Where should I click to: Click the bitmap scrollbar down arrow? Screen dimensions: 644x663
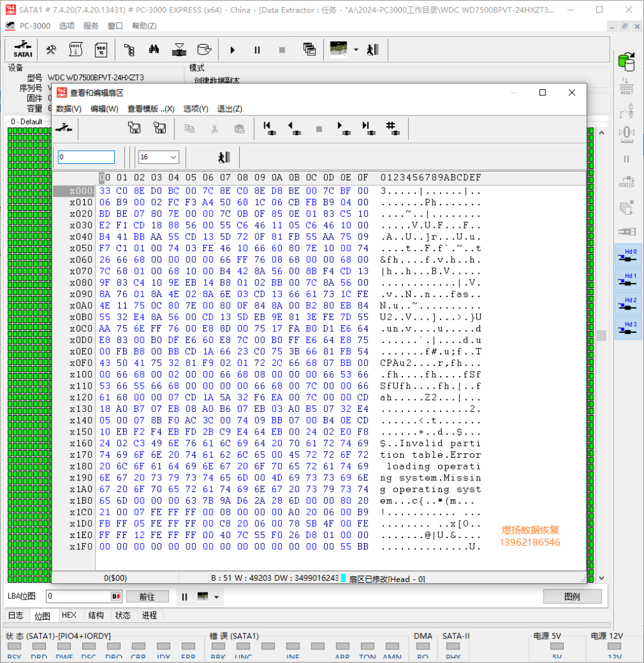tap(602, 578)
